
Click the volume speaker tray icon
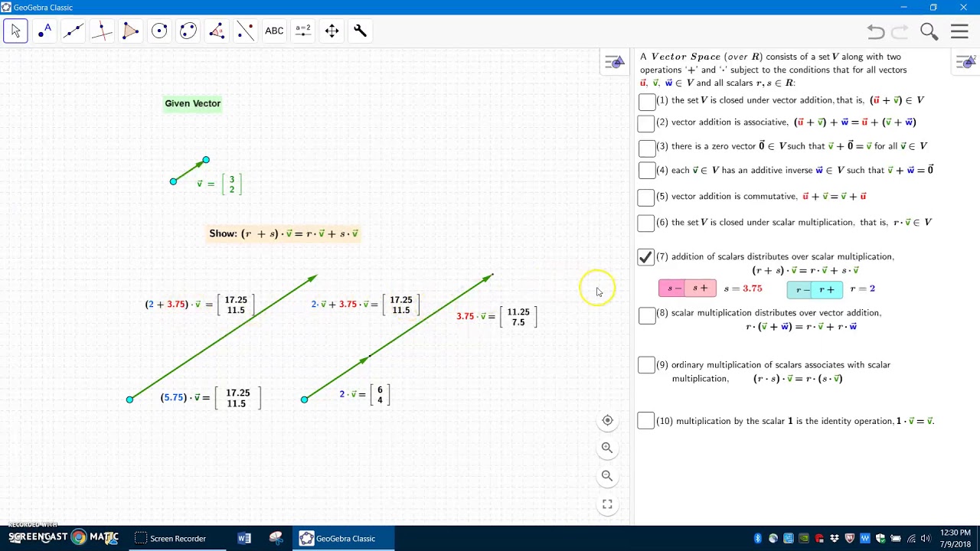(926, 539)
